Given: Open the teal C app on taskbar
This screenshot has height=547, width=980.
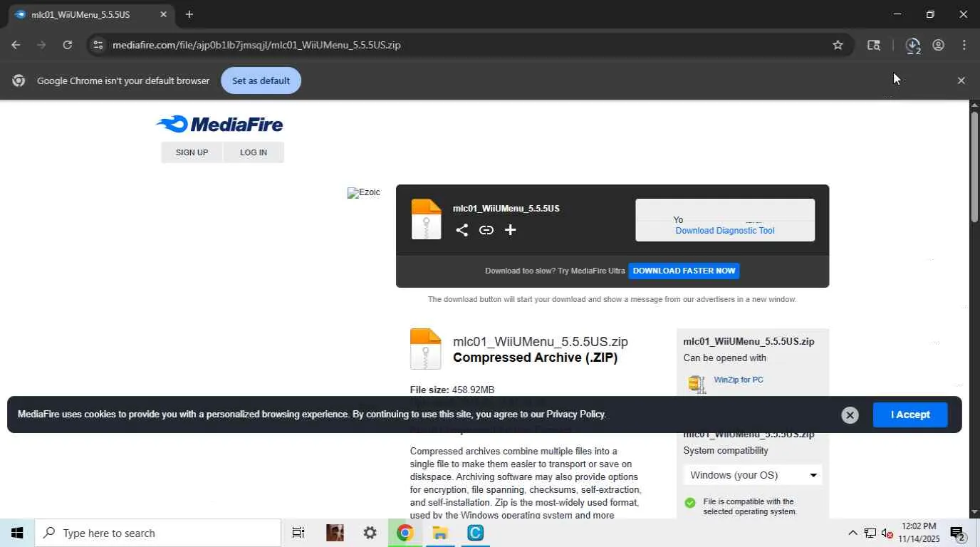Looking at the screenshot, I should [x=475, y=533].
